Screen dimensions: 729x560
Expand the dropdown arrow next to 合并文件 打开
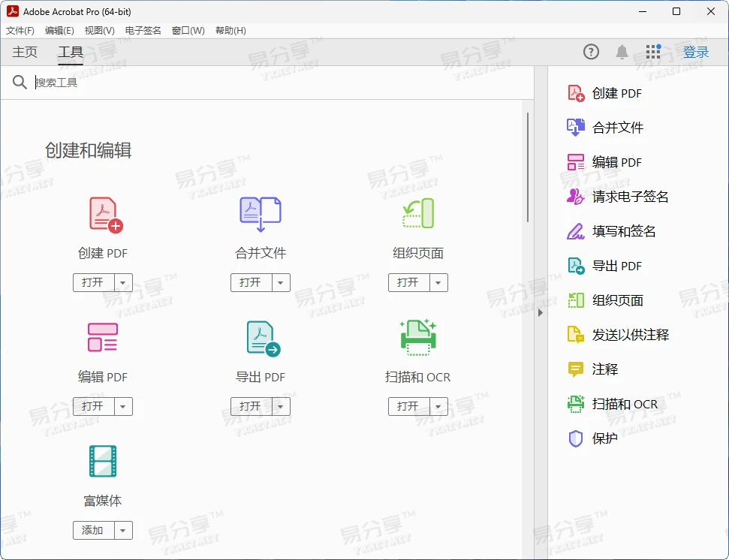point(281,282)
